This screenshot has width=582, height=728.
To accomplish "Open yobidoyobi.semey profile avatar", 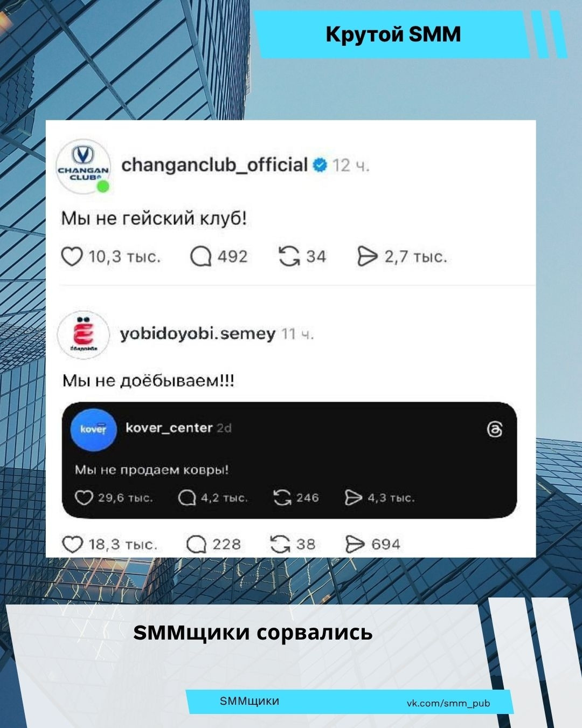I will coord(82,334).
